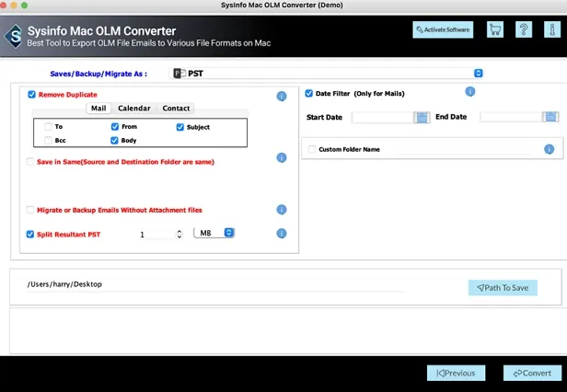
Task: Show info for Custom Folder Name
Action: [549, 149]
